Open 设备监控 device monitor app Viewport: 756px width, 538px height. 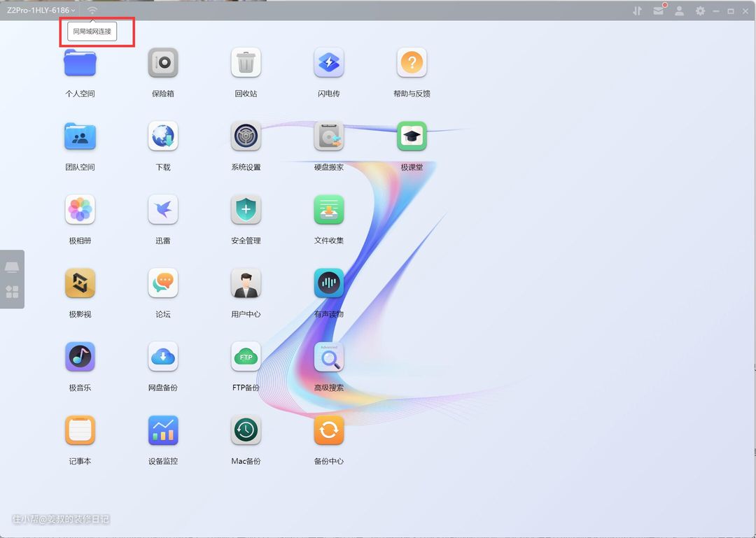[x=163, y=430]
